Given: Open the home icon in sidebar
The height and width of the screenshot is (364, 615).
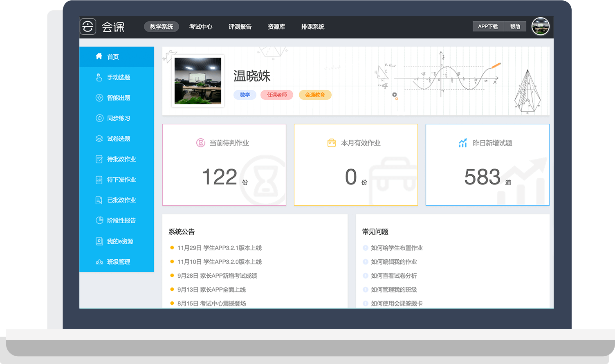Looking at the screenshot, I should click(x=99, y=56).
